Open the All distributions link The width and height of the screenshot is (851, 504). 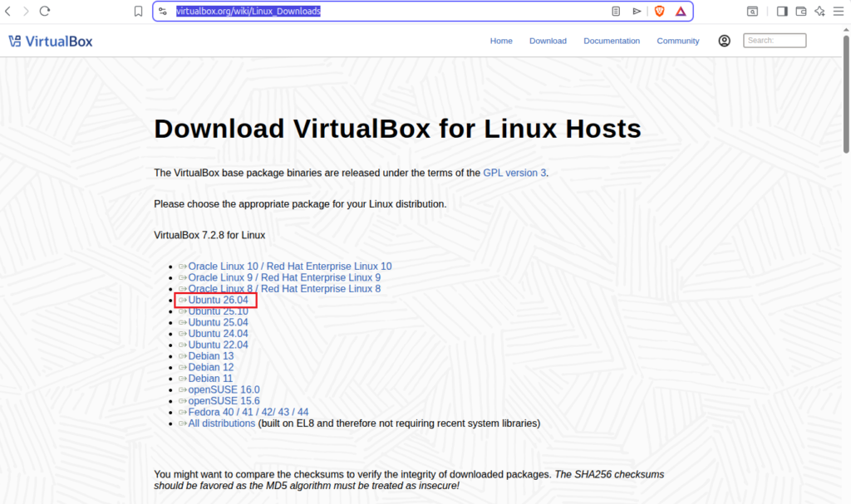221,423
